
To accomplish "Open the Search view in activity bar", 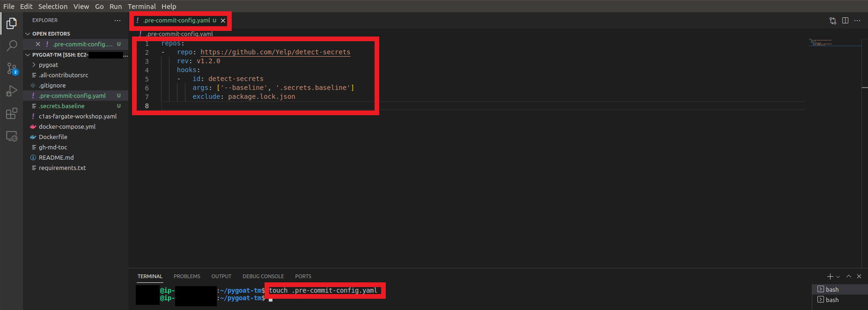I will point(12,45).
